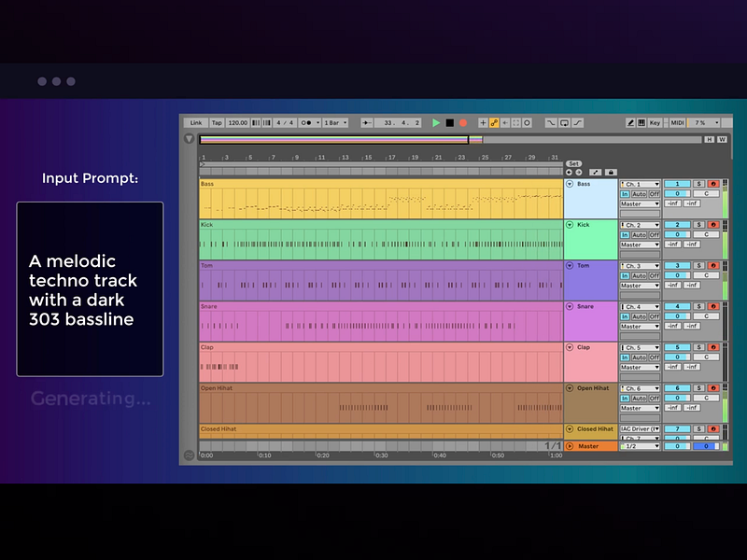Toggle the orange Automation Arm icon
The height and width of the screenshot is (560, 747).
[494, 123]
